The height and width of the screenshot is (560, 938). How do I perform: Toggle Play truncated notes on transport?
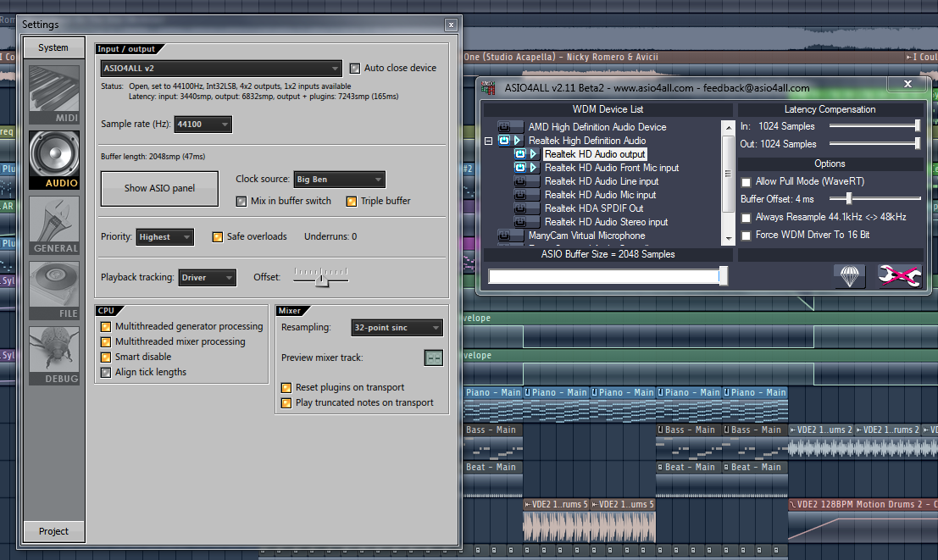coord(286,402)
